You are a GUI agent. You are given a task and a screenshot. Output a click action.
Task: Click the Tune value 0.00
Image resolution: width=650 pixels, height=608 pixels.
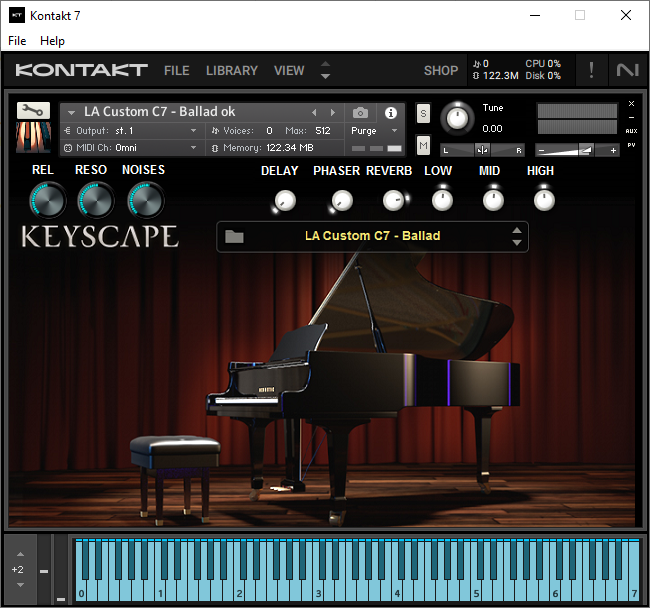point(492,128)
